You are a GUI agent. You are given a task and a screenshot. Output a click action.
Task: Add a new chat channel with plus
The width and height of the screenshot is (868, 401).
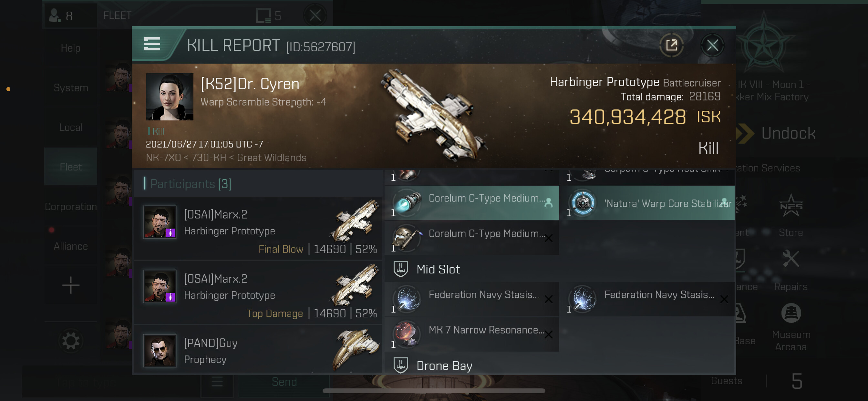click(71, 285)
